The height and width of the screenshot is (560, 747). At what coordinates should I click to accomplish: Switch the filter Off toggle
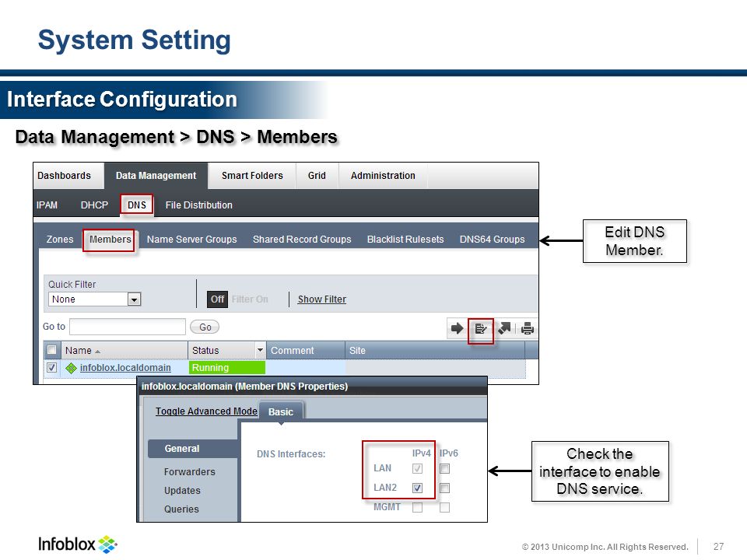tap(217, 299)
